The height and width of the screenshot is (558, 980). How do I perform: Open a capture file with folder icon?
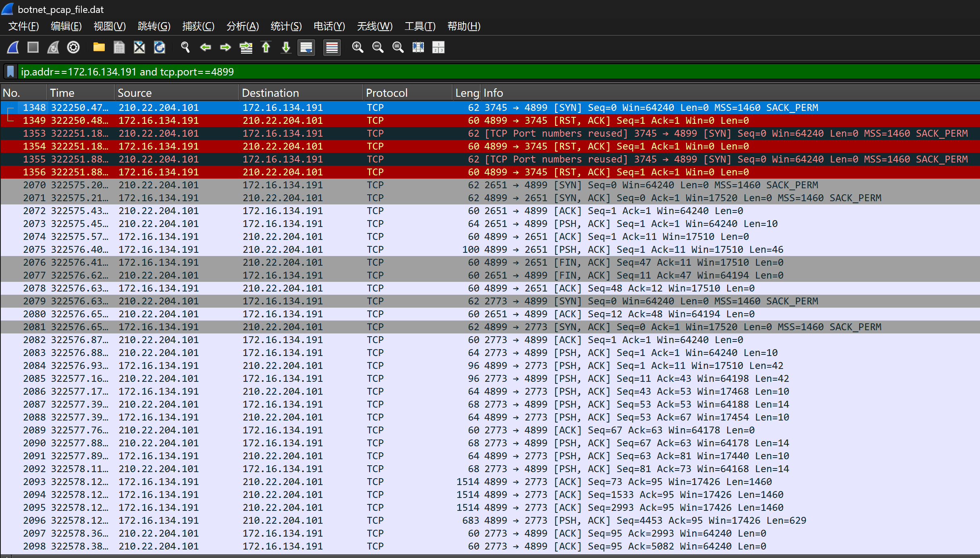99,48
